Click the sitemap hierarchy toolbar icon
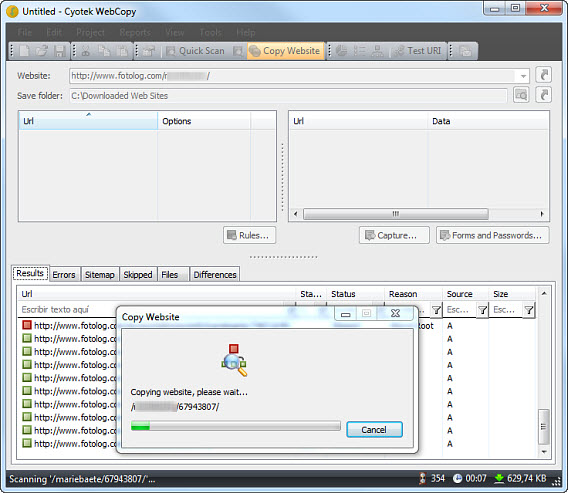The image size is (568, 493). (x=377, y=51)
